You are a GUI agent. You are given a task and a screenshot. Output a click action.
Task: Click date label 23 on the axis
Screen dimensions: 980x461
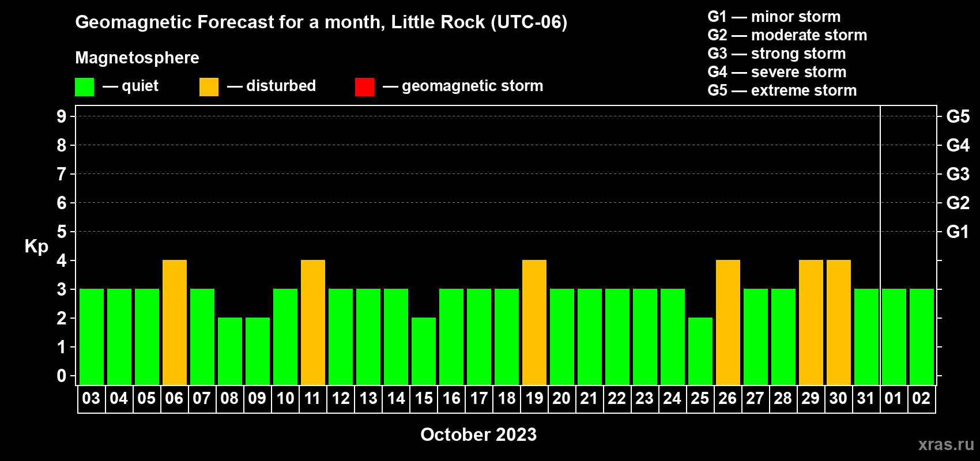pos(644,398)
